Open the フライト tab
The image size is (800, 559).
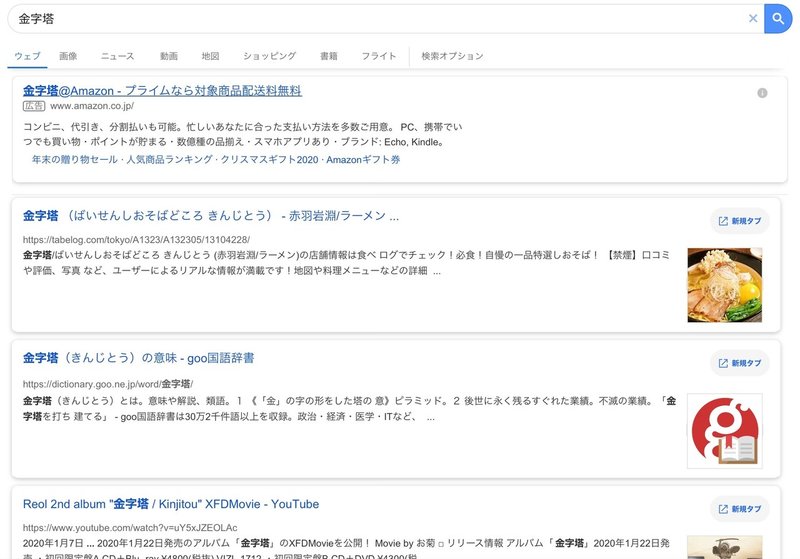(379, 56)
